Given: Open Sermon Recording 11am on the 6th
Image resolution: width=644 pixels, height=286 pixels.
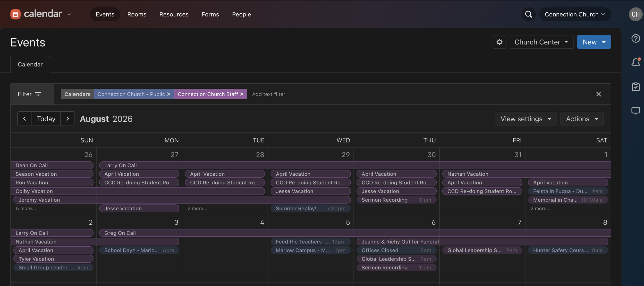Looking at the screenshot, I should (x=396, y=267).
